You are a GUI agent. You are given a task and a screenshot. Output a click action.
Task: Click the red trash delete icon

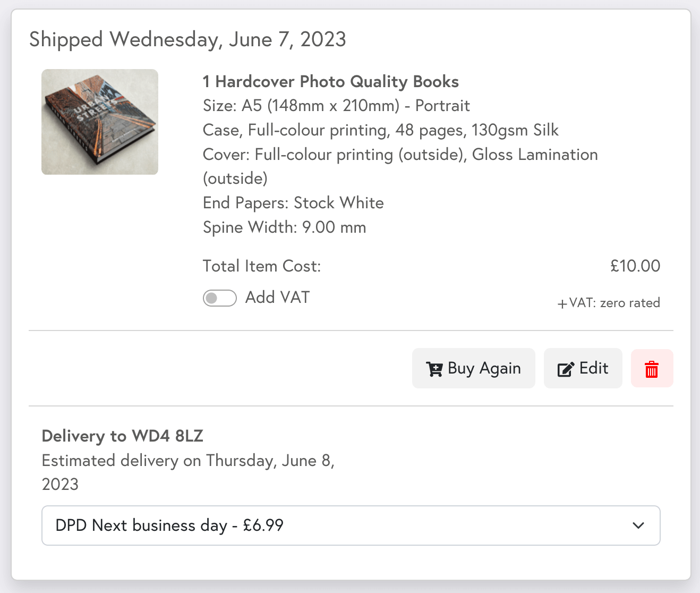(x=652, y=369)
